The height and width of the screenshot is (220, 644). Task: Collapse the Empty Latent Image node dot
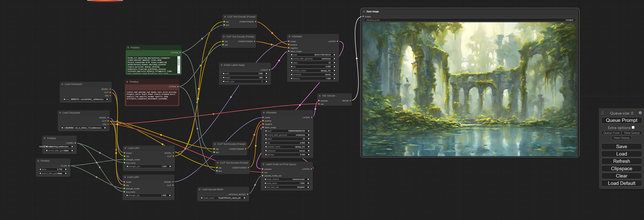pos(221,65)
